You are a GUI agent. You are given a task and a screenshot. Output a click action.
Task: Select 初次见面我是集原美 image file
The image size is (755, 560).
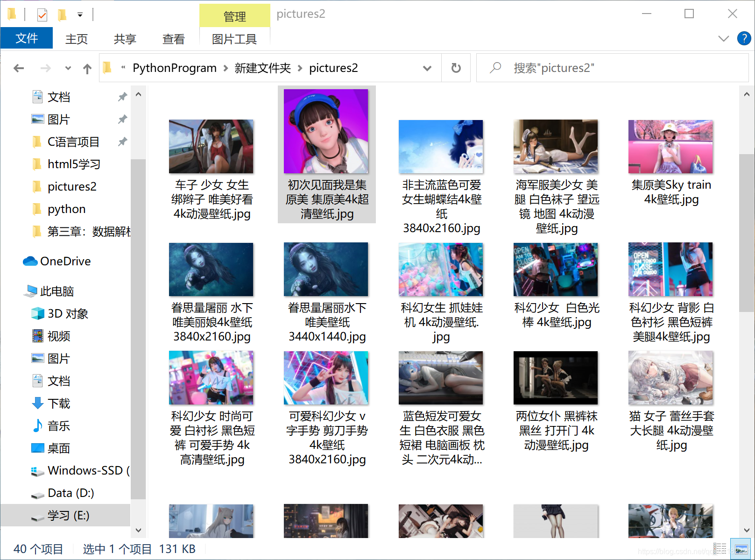tap(327, 155)
